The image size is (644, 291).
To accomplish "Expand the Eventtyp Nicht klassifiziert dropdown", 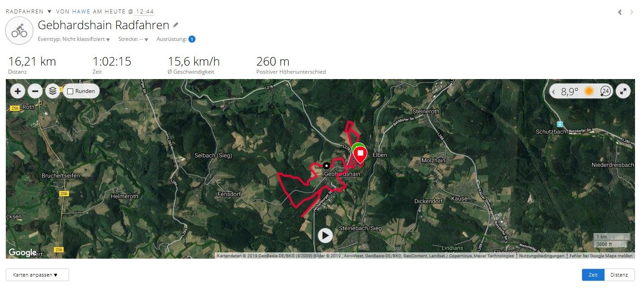I will point(74,40).
